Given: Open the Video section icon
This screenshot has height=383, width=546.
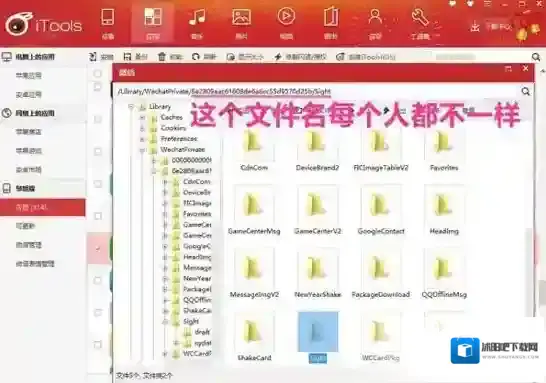Looking at the screenshot, I should (x=286, y=23).
